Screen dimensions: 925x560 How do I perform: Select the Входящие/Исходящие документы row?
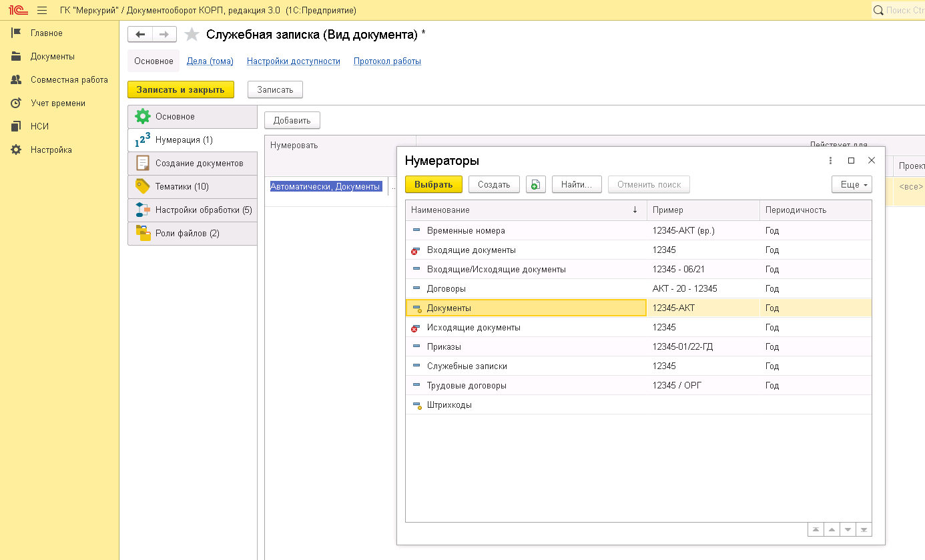click(639, 270)
